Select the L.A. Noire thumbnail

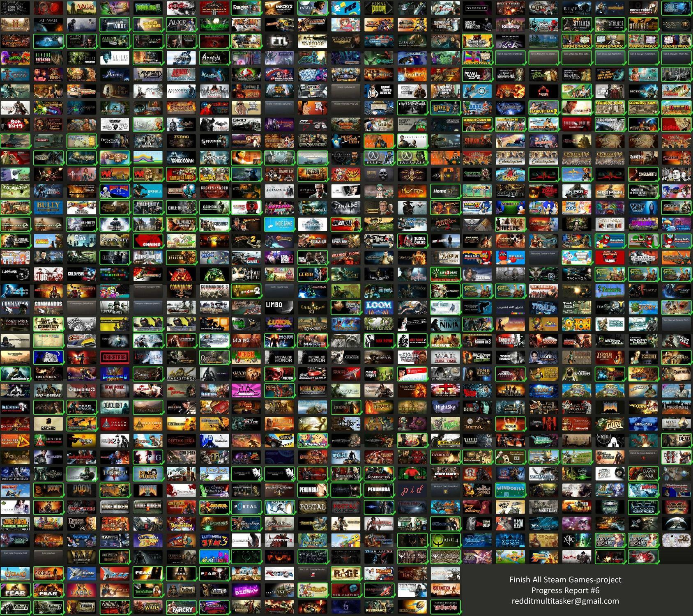click(x=312, y=274)
